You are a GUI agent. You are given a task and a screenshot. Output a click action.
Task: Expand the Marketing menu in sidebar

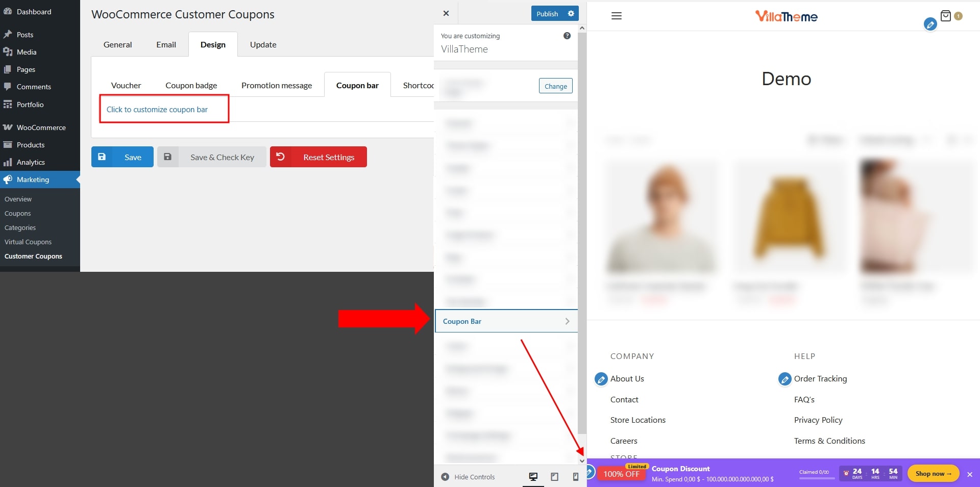click(33, 180)
